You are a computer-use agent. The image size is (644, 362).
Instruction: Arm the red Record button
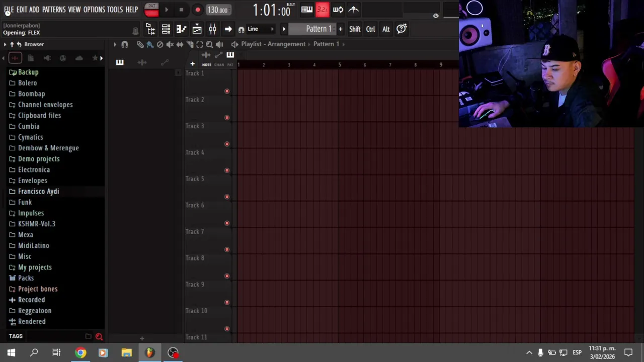click(198, 10)
